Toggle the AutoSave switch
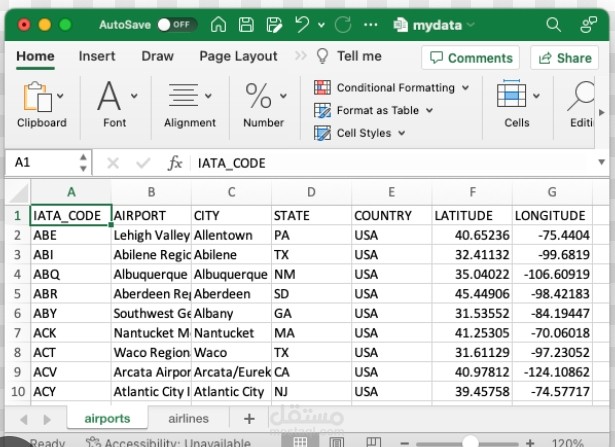 (177, 25)
